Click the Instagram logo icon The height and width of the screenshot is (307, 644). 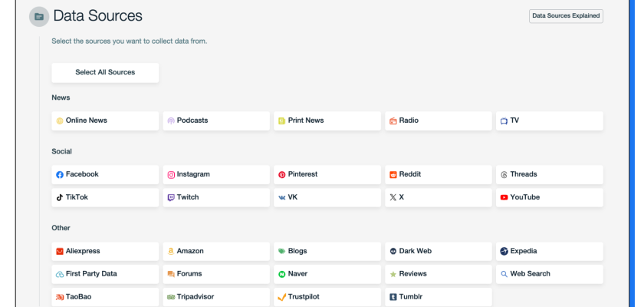(x=171, y=175)
